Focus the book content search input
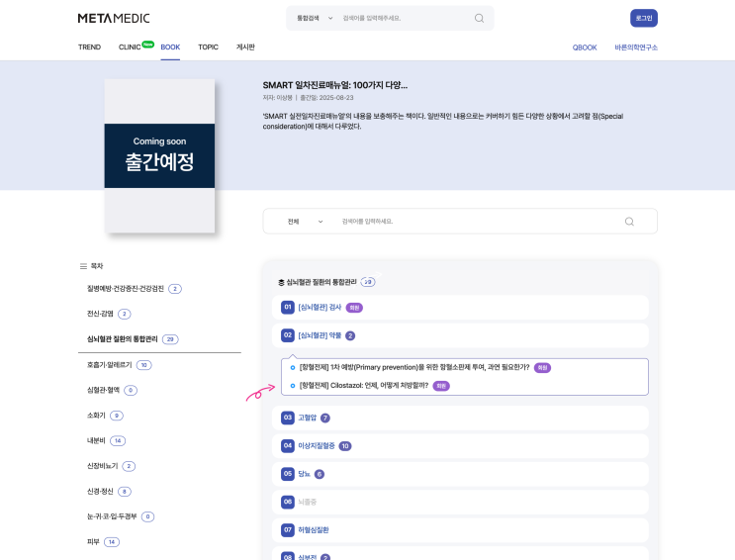 point(478,222)
